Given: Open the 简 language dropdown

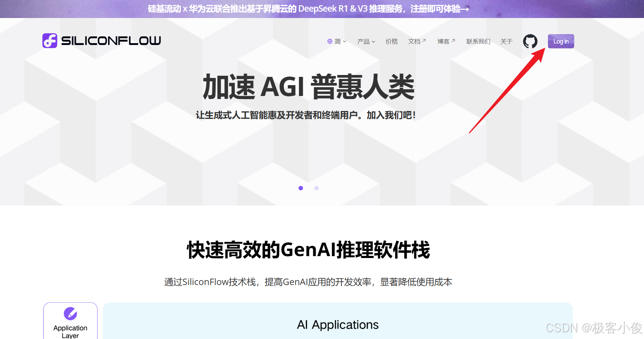Looking at the screenshot, I should (x=337, y=41).
